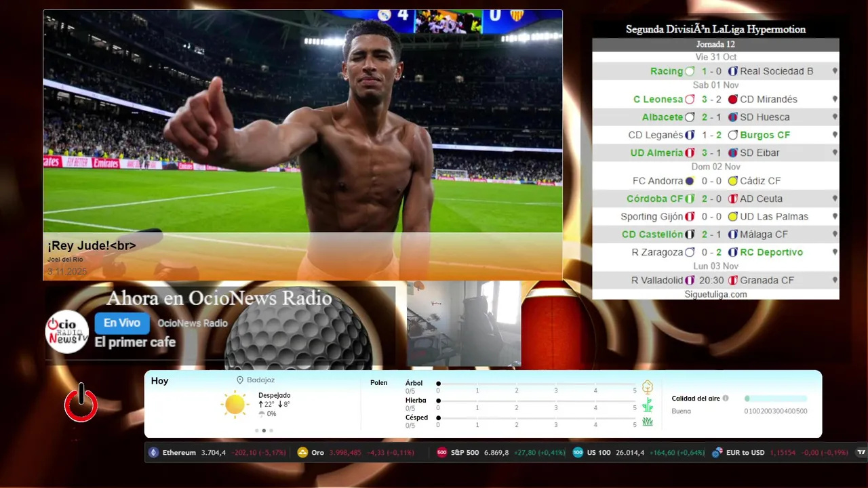Click the map pin on Albacete row
The height and width of the screenshot is (488, 868).
coord(835,117)
